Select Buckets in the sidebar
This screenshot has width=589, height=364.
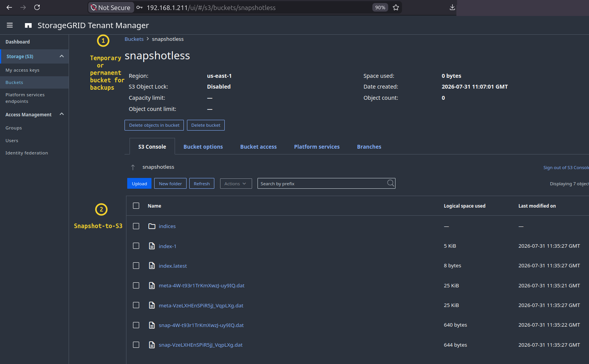[34, 82]
